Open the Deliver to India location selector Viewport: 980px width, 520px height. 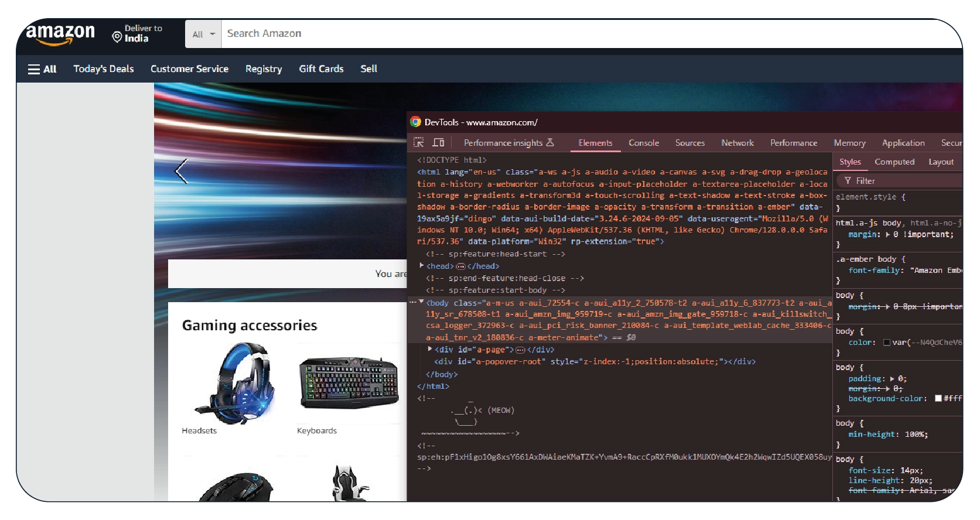[x=138, y=33]
